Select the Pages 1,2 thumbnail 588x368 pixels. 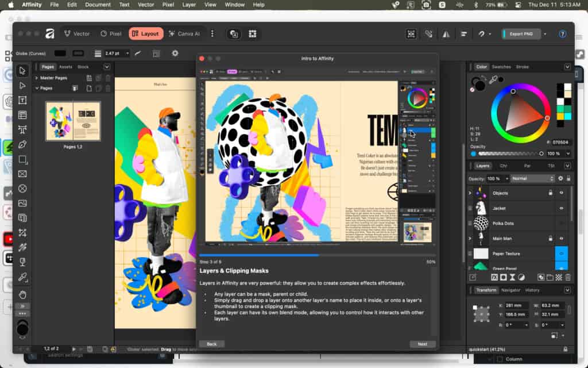pos(73,121)
